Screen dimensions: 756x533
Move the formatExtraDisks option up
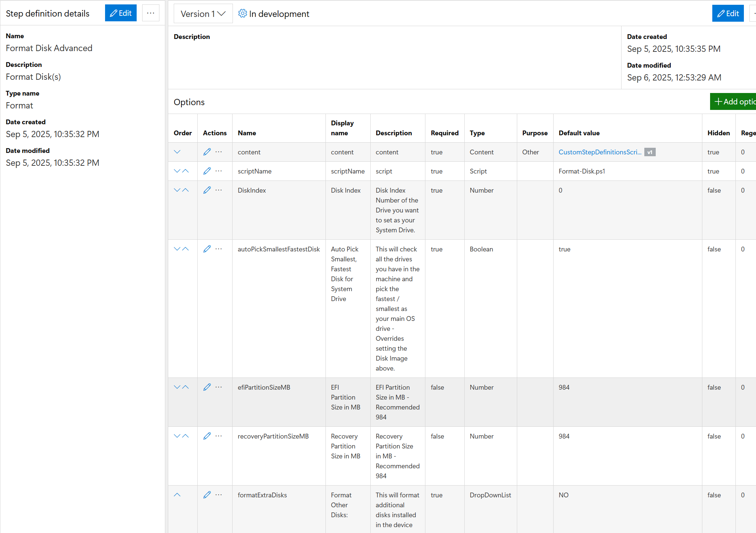(177, 495)
